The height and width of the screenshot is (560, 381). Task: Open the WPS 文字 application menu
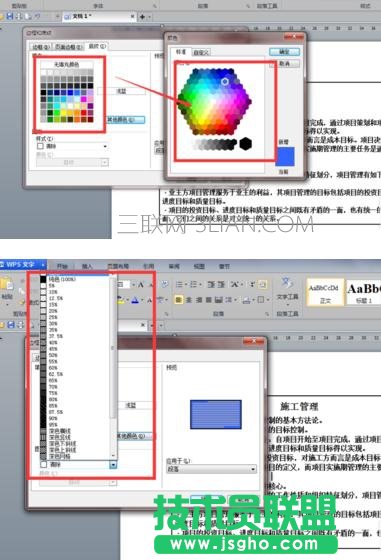(x=23, y=265)
